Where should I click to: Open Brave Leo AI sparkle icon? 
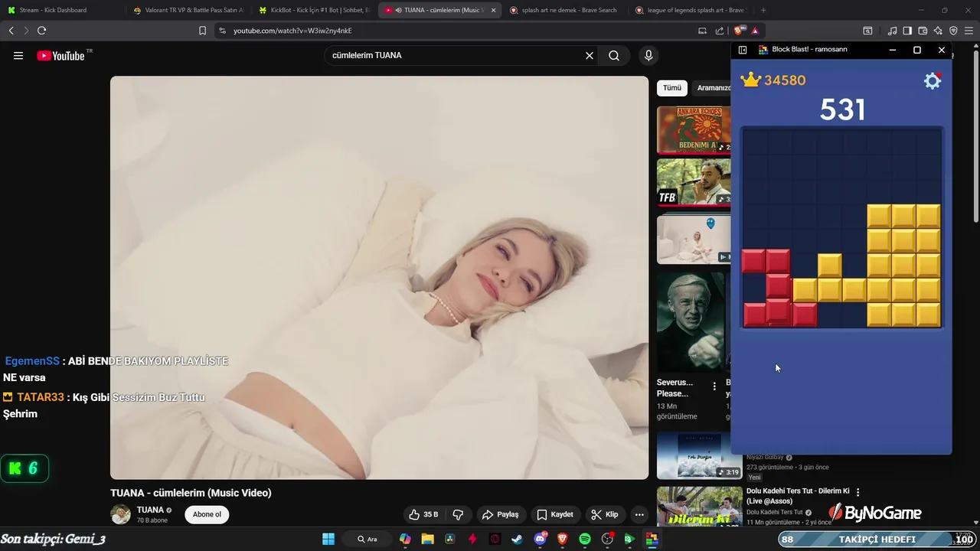click(938, 31)
